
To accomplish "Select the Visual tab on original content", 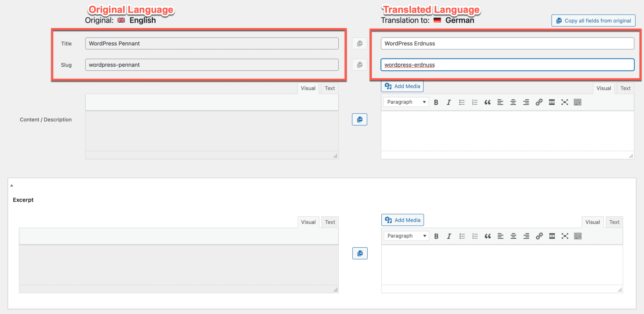I will [x=308, y=88].
